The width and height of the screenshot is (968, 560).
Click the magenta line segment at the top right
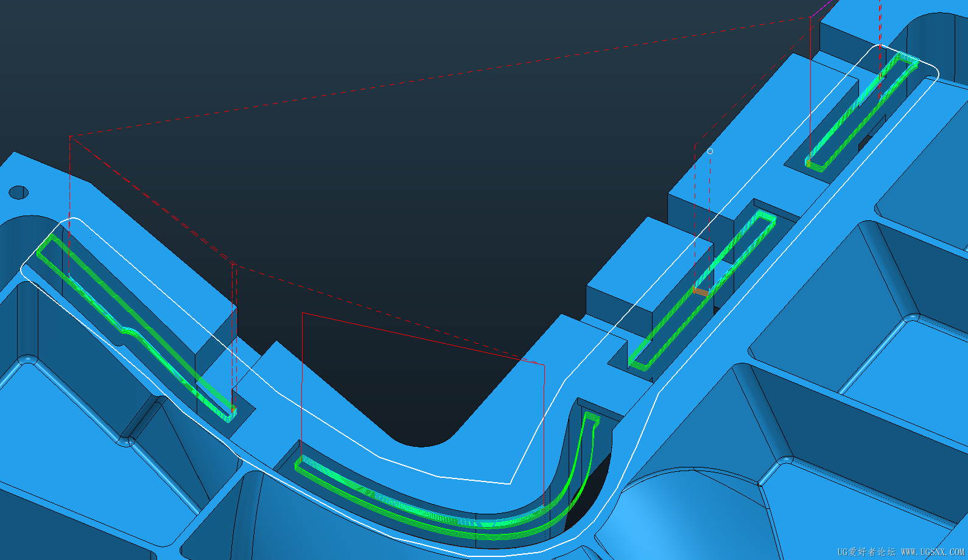point(824,8)
